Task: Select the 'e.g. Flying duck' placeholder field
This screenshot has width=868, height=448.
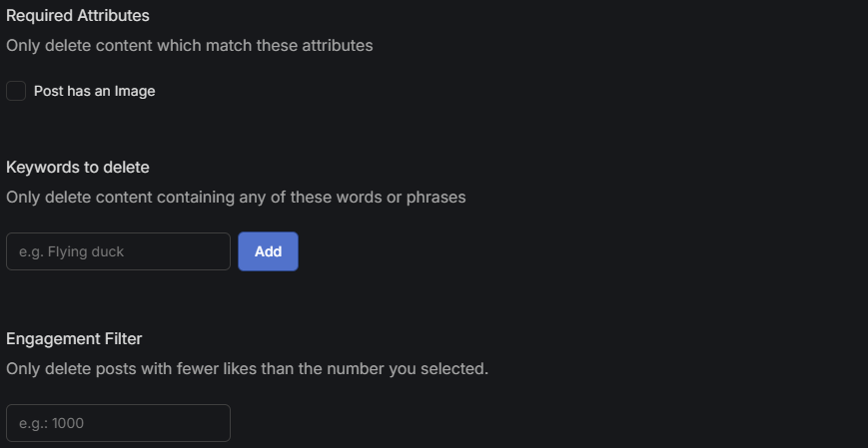Action: click(118, 251)
